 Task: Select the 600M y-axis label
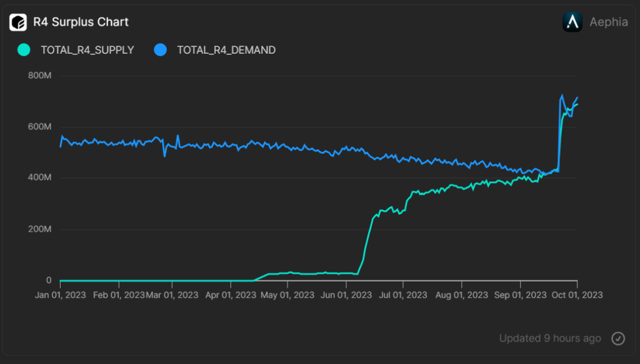39,127
